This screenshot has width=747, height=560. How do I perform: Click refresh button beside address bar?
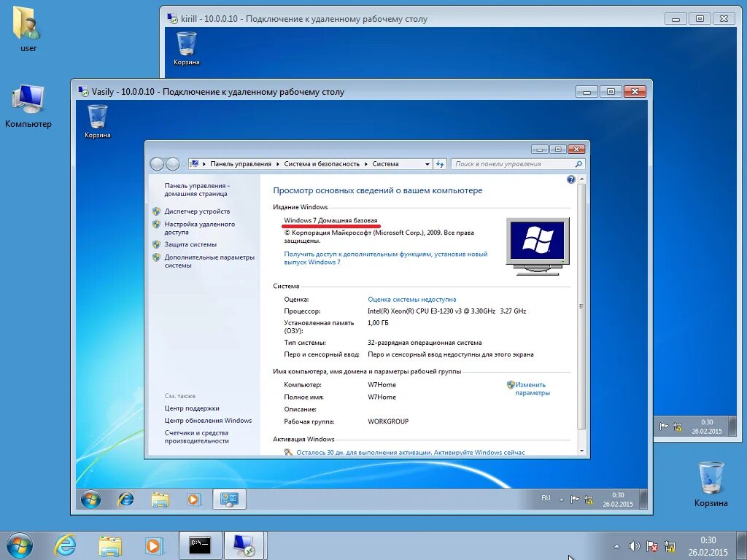[440, 164]
